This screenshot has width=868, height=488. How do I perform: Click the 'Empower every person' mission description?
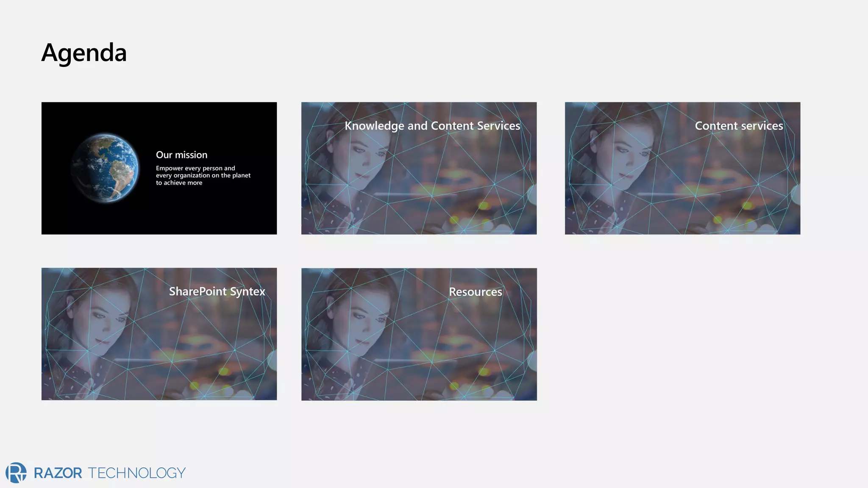click(203, 175)
